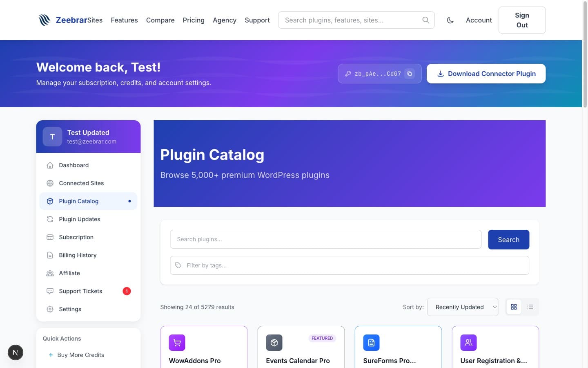Viewport: 588px width, 368px height.
Task: Open Plugin Updates in the sidebar
Action: (88, 219)
